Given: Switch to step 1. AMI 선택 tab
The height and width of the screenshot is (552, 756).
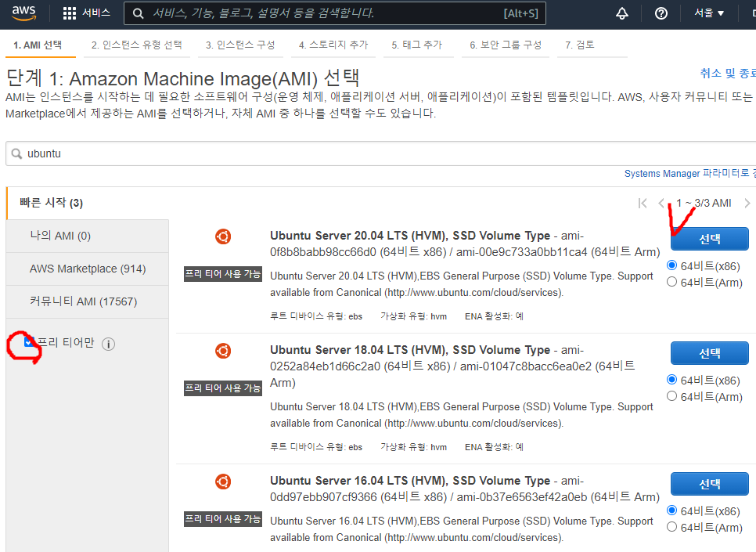Looking at the screenshot, I should (38, 45).
